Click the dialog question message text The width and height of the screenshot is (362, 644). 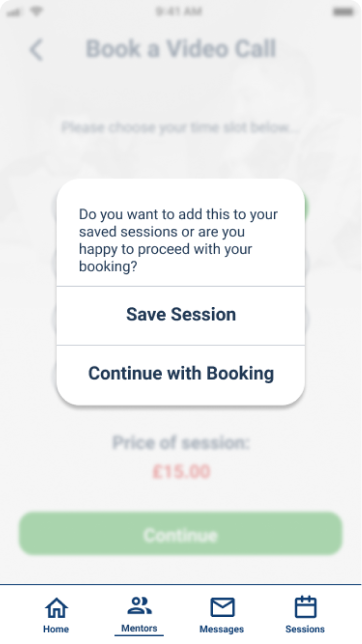[x=178, y=240]
